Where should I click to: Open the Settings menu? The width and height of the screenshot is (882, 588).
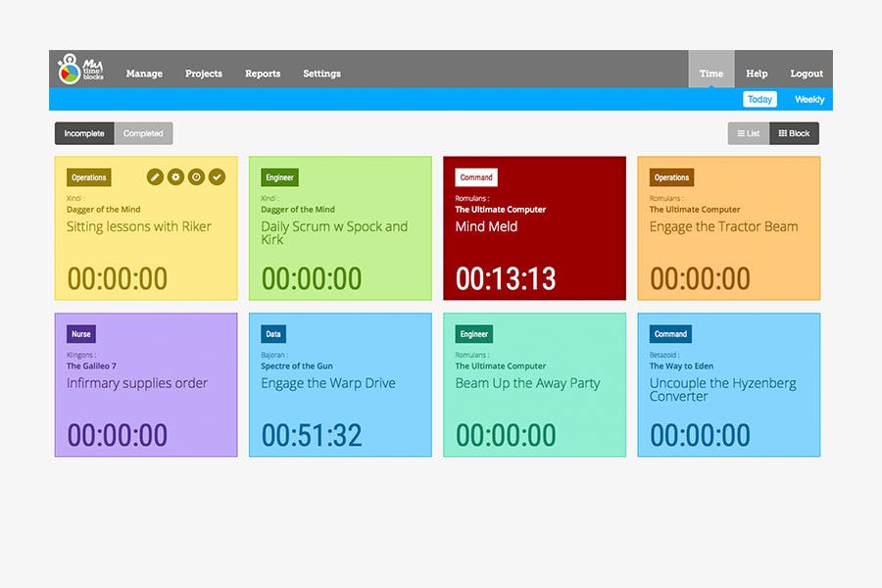321,73
